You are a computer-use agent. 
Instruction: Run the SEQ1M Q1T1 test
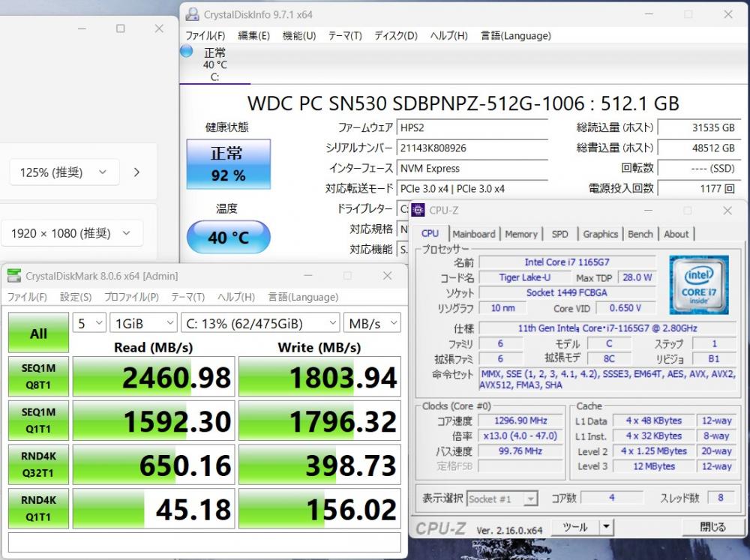click(38, 421)
